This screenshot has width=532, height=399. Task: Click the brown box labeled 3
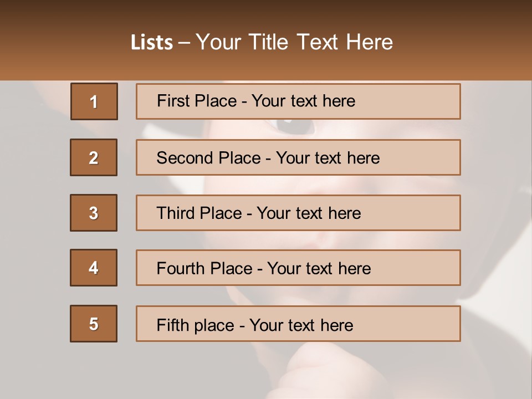[94, 213]
